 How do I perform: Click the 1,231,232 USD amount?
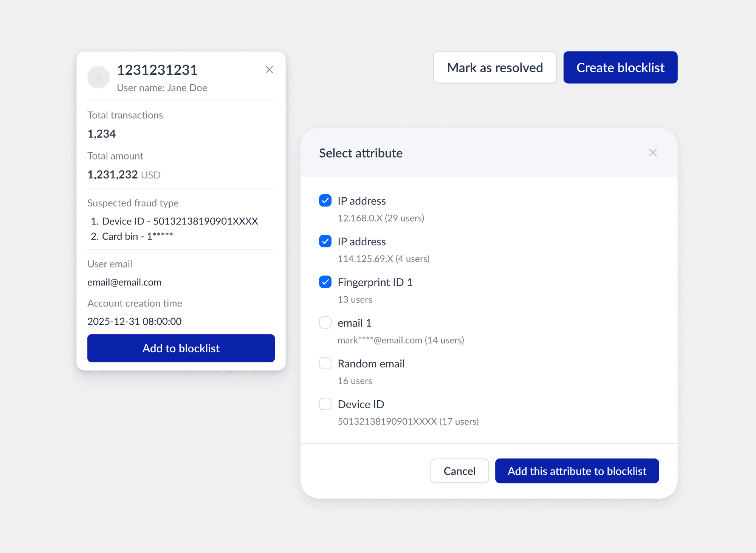(x=124, y=175)
